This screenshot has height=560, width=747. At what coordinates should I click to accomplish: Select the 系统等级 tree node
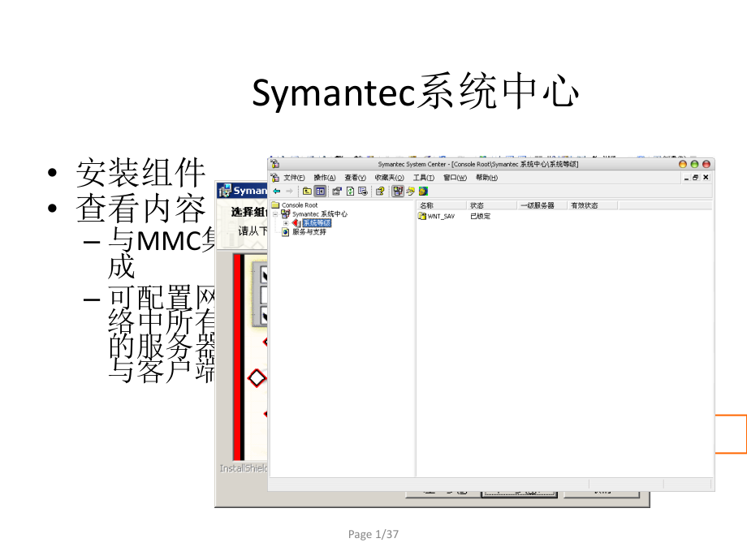pyautogui.click(x=317, y=223)
